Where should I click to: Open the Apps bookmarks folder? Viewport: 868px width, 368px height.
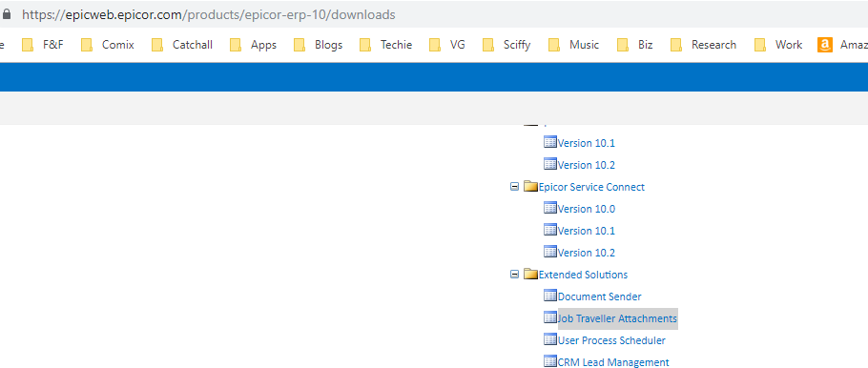[253, 45]
